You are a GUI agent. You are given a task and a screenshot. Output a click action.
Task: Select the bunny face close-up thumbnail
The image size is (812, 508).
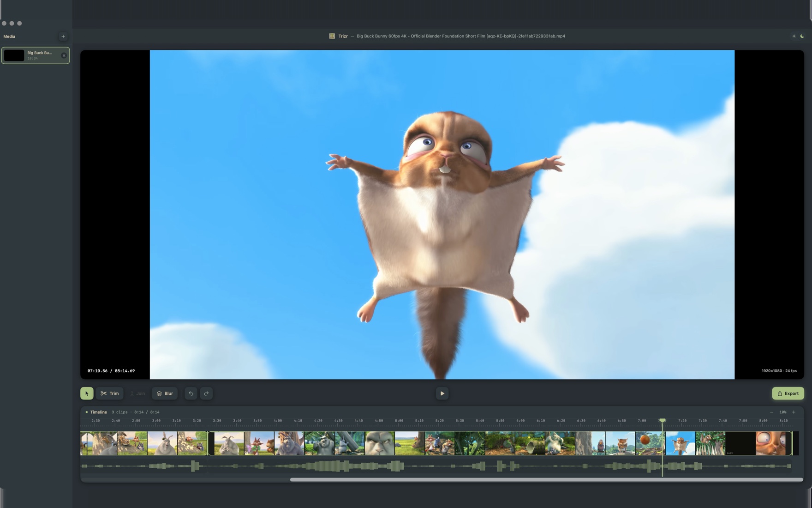click(380, 443)
